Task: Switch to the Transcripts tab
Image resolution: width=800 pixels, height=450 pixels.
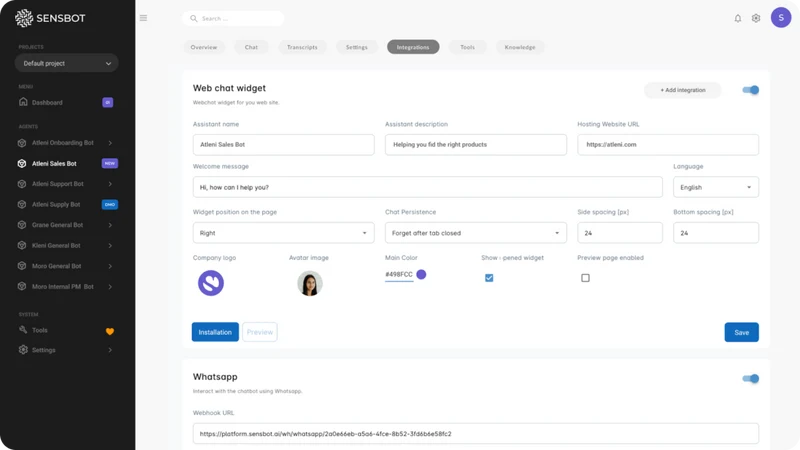Action: point(302,47)
